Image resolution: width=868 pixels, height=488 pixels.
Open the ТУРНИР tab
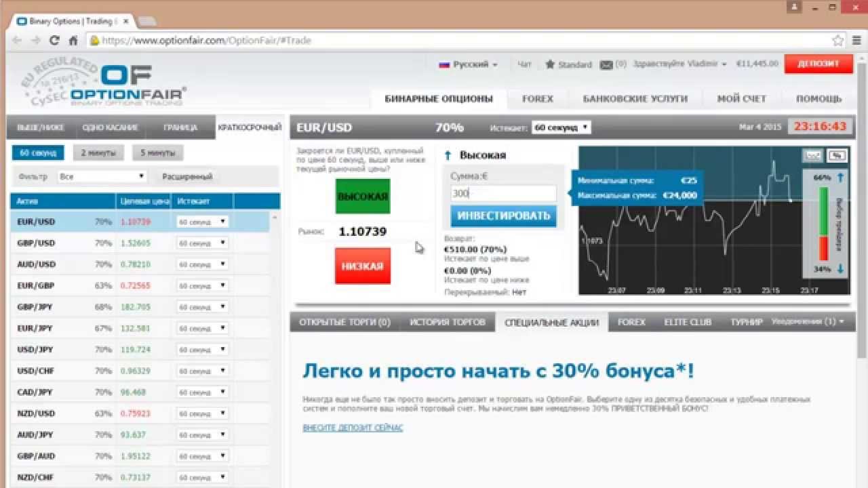(747, 322)
